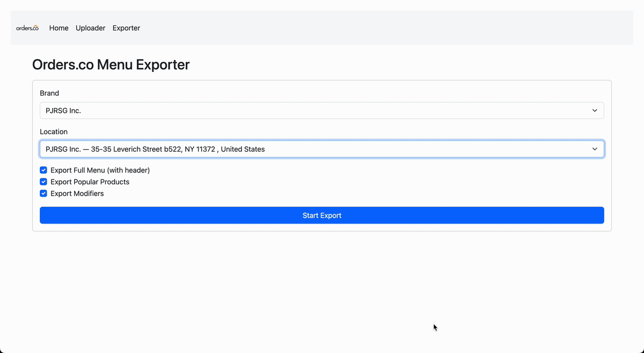Toggle off Export Modifiers
The image size is (644, 353).
[x=43, y=193]
